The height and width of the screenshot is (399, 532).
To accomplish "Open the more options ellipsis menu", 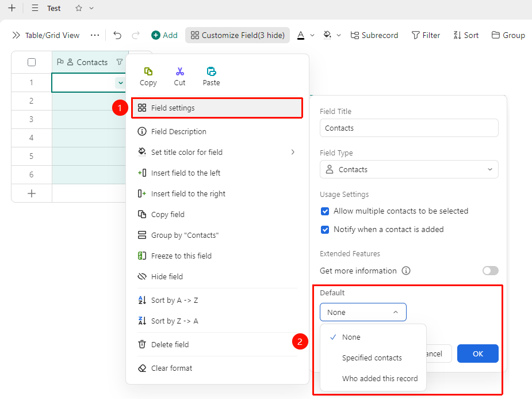I will coord(95,35).
